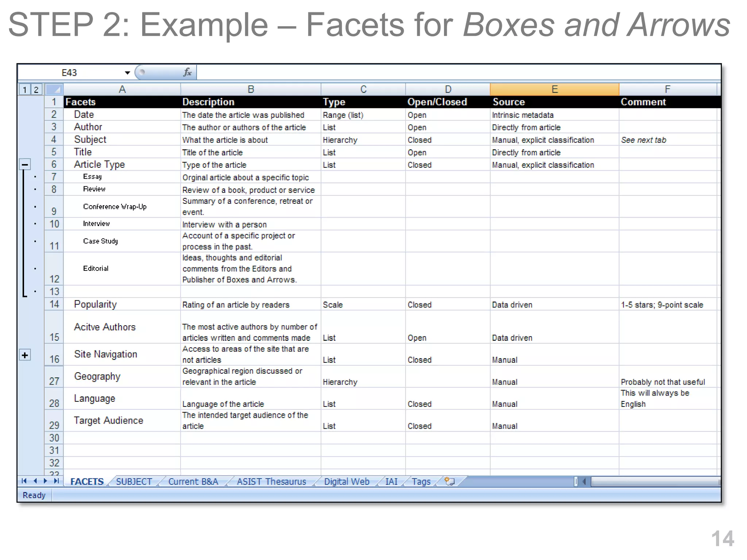Viewport: 747px width, 560px height.
Task: Select highlighted column E header
Action: 554,89
